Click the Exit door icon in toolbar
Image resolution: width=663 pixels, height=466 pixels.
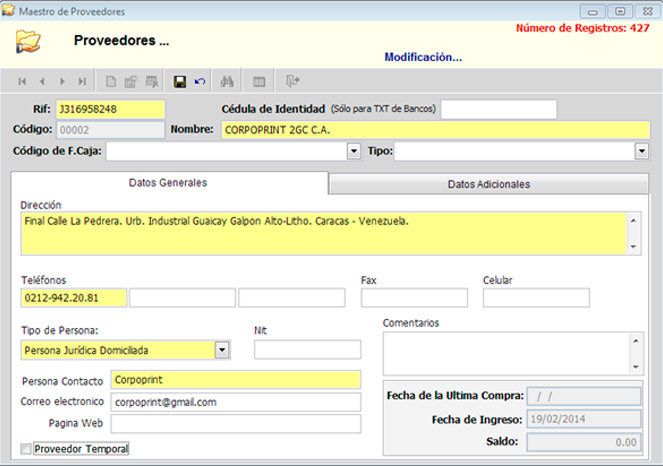(292, 81)
